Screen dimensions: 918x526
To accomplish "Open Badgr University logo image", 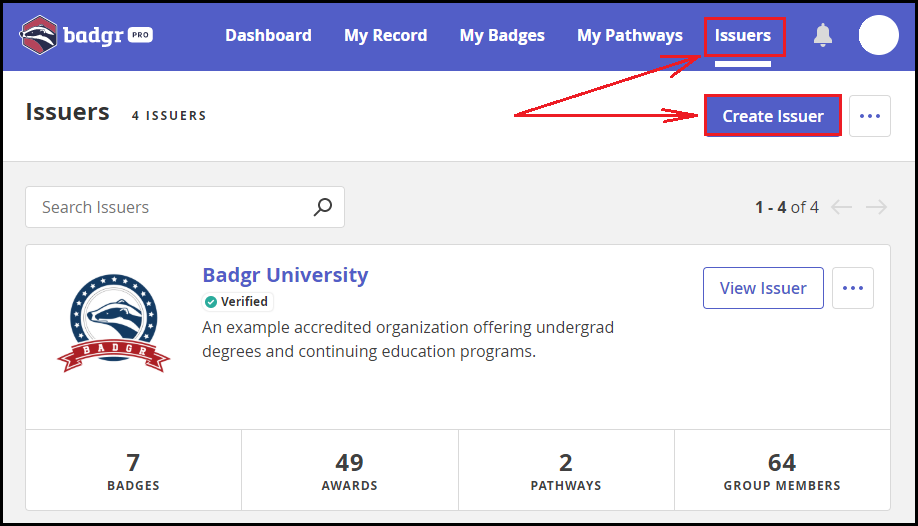I will click(114, 323).
